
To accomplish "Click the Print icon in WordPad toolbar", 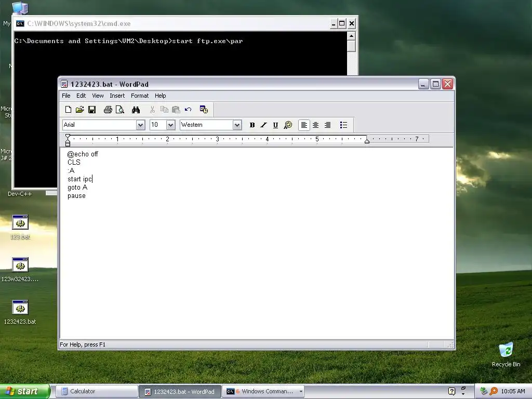I will [x=108, y=110].
